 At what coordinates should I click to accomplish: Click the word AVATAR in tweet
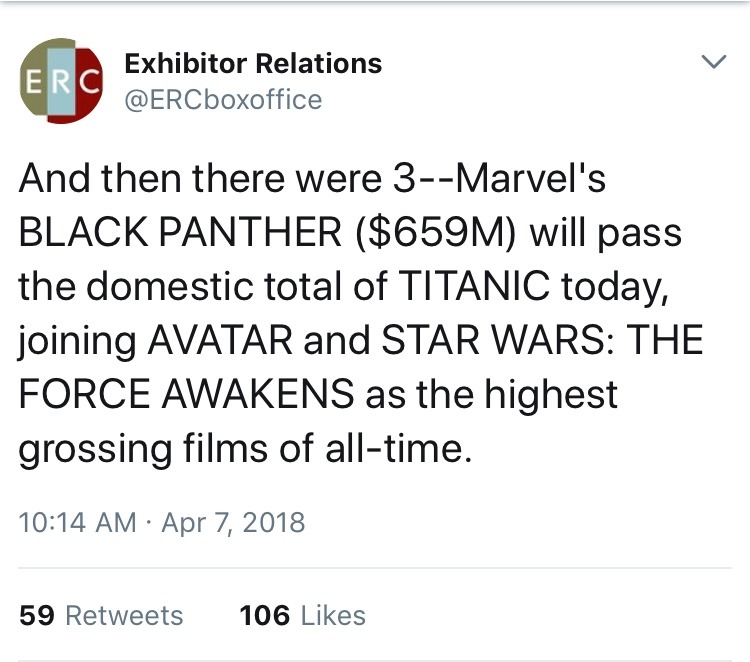(220, 340)
